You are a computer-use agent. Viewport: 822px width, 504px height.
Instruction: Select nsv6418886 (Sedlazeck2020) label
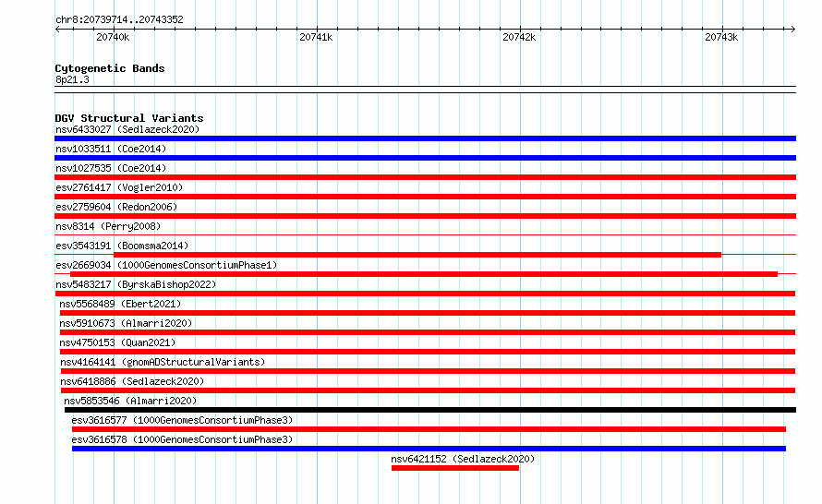[x=132, y=381]
